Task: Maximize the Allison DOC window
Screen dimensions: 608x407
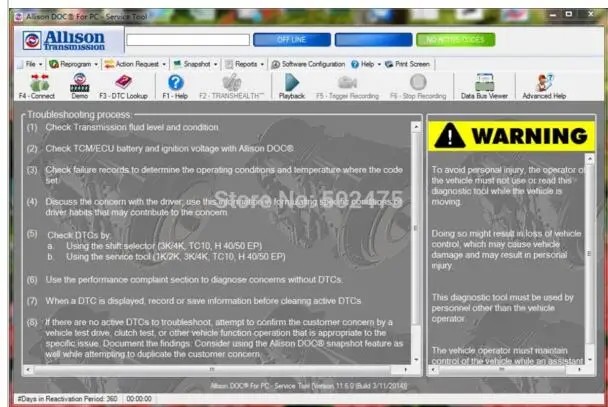Action: click(x=569, y=14)
